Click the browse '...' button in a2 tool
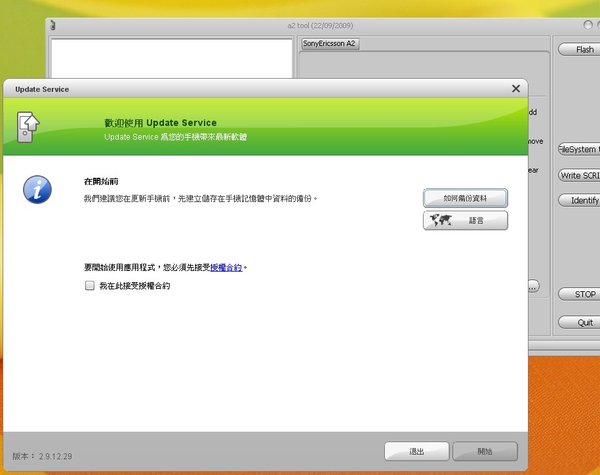The height and width of the screenshot is (475, 600). [533, 286]
